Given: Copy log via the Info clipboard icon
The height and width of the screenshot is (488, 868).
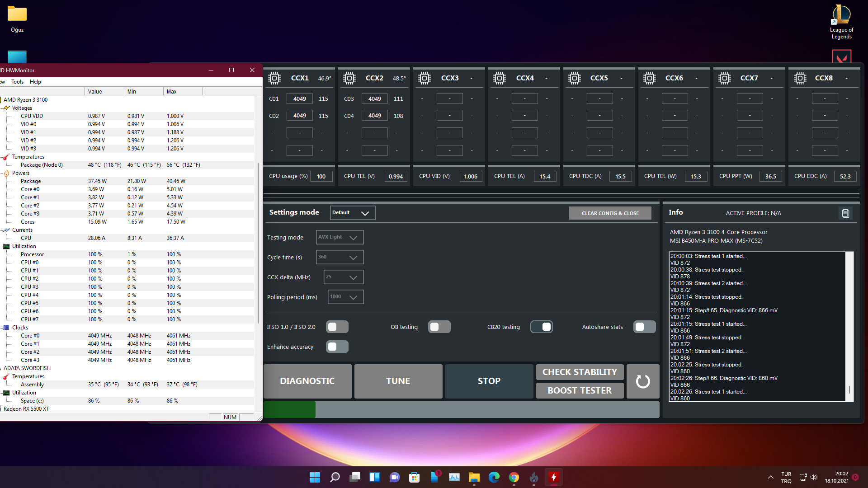Looking at the screenshot, I should point(845,213).
